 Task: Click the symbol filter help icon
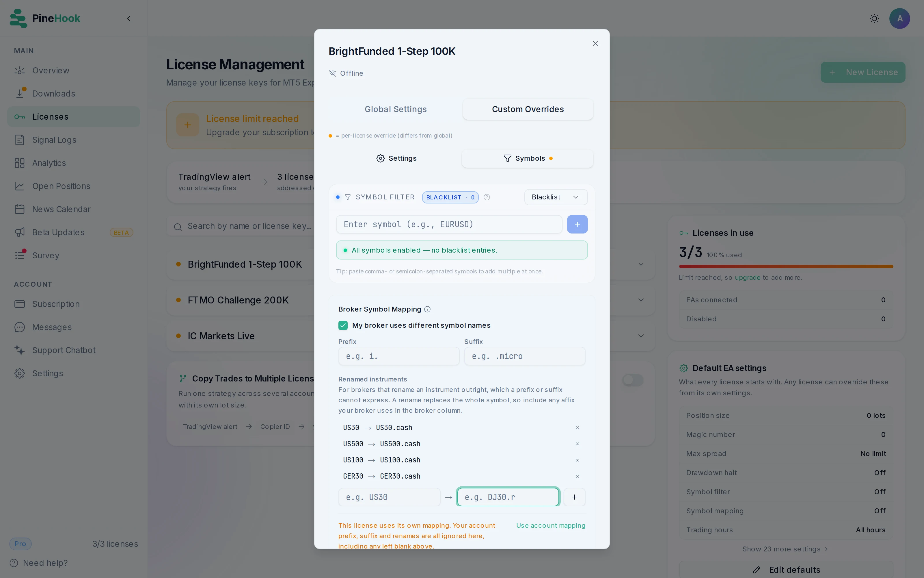click(x=487, y=197)
